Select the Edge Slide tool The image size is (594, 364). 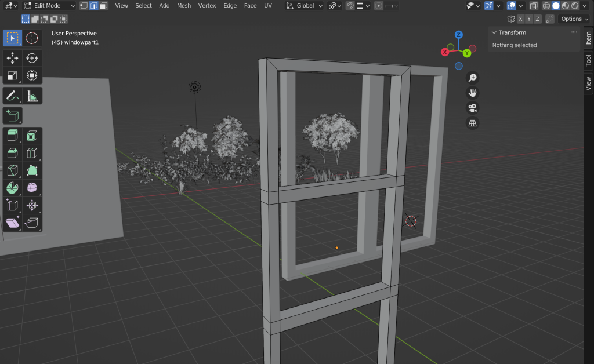[12, 205]
